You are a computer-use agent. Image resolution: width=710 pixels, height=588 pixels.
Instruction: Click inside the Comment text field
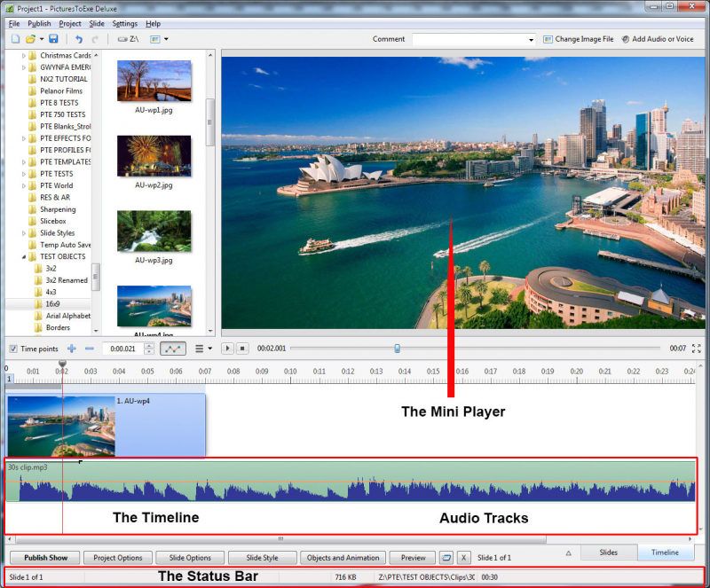tap(469, 39)
